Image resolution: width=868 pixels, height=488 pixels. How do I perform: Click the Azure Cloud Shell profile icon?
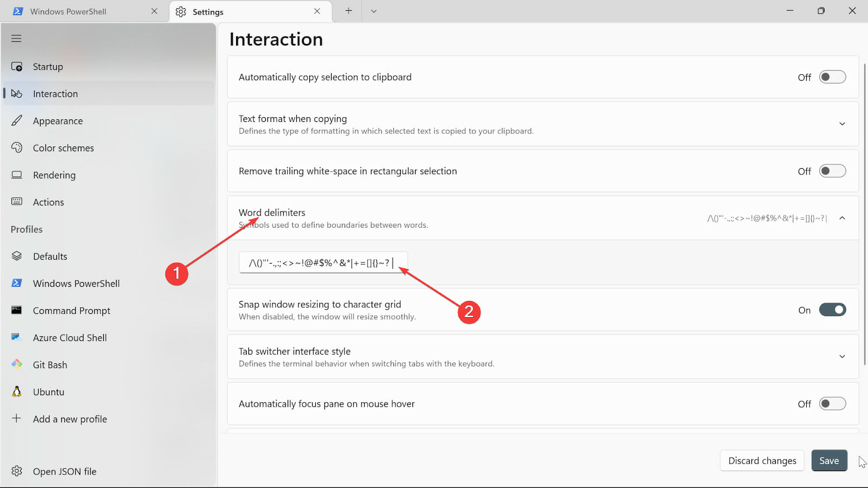click(x=16, y=337)
